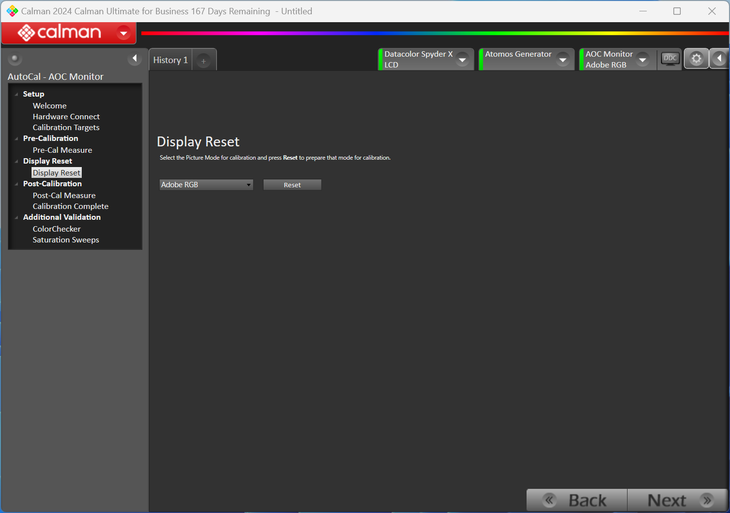Open the ColorChecker validation page
This screenshot has width=730, height=513.
pos(56,229)
